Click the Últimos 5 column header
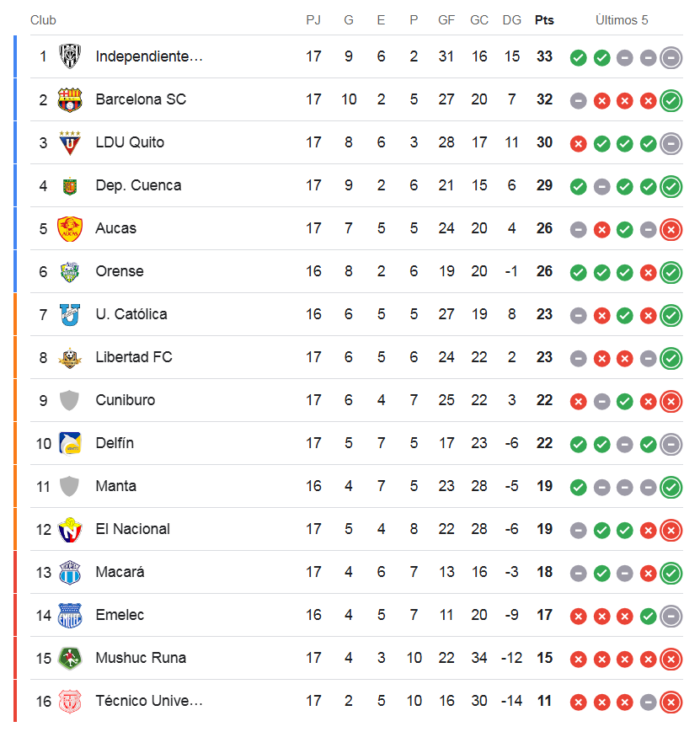 (x=622, y=20)
